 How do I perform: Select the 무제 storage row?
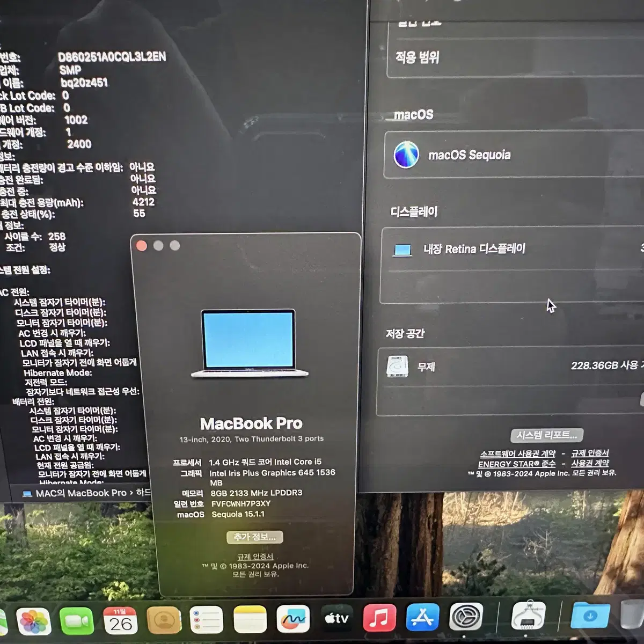[x=511, y=367]
